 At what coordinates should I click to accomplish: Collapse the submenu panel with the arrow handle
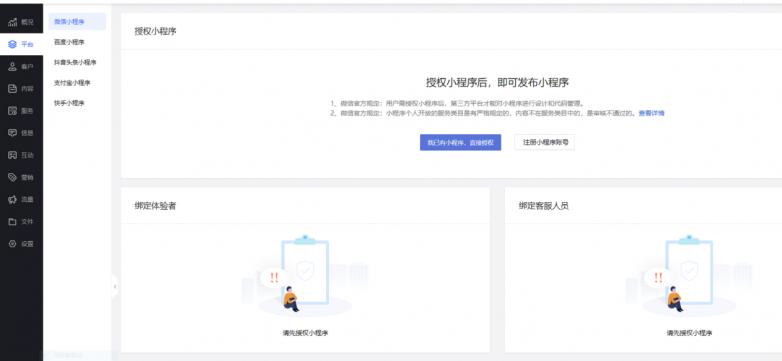tap(115, 287)
